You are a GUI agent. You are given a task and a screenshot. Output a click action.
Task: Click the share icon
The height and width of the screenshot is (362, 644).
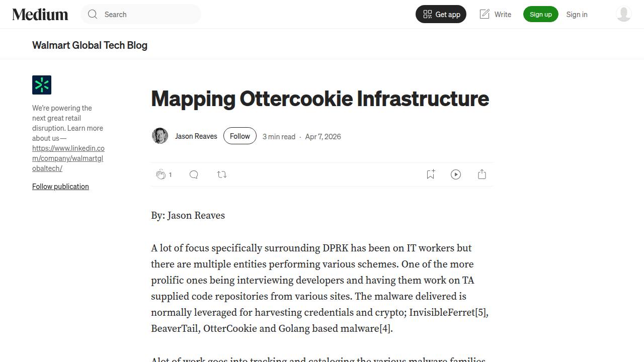pos(482,174)
